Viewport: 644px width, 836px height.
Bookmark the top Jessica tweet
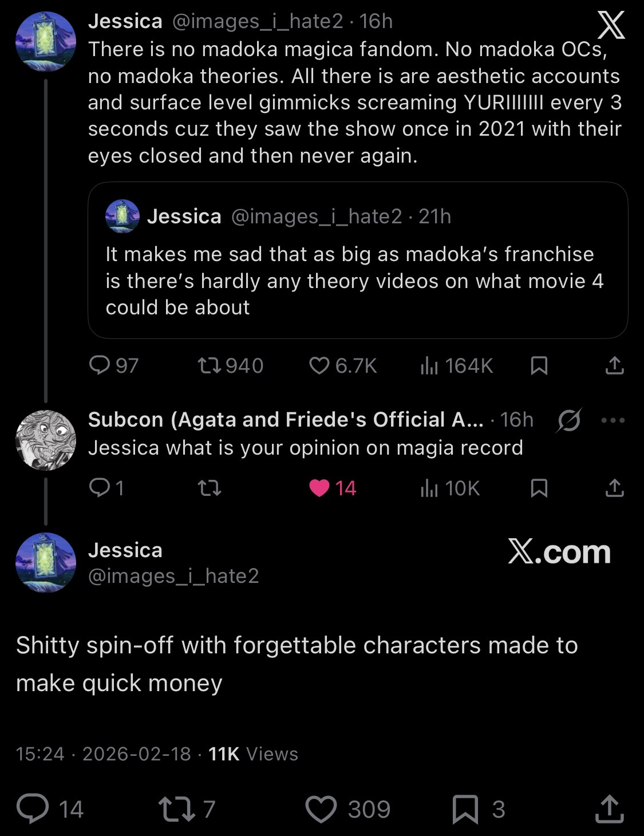click(x=539, y=365)
